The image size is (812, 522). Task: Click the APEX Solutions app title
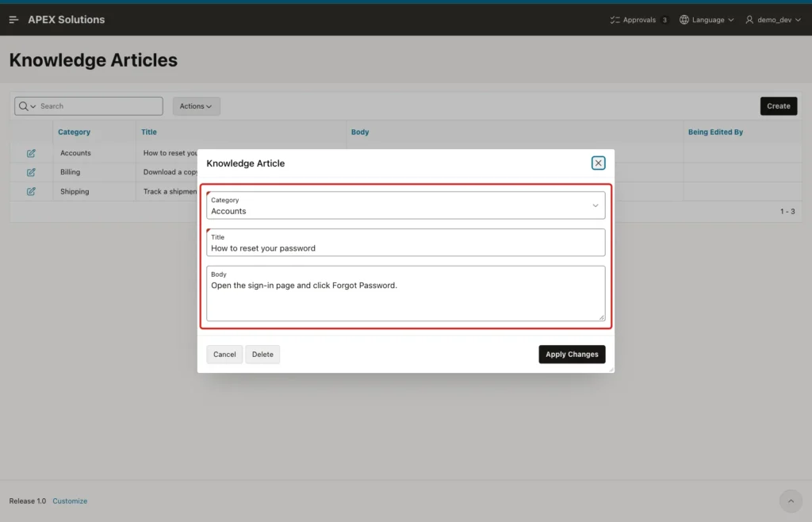pyautogui.click(x=67, y=20)
